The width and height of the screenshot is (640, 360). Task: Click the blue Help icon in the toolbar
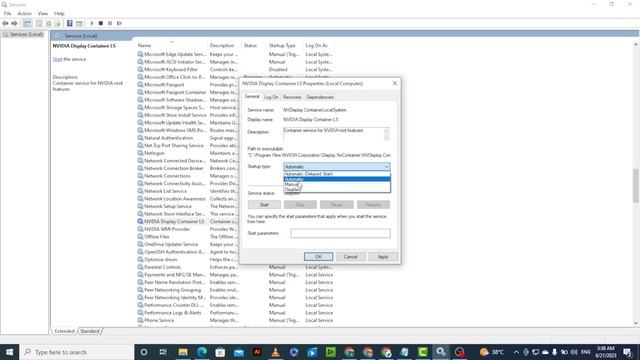(x=70, y=23)
